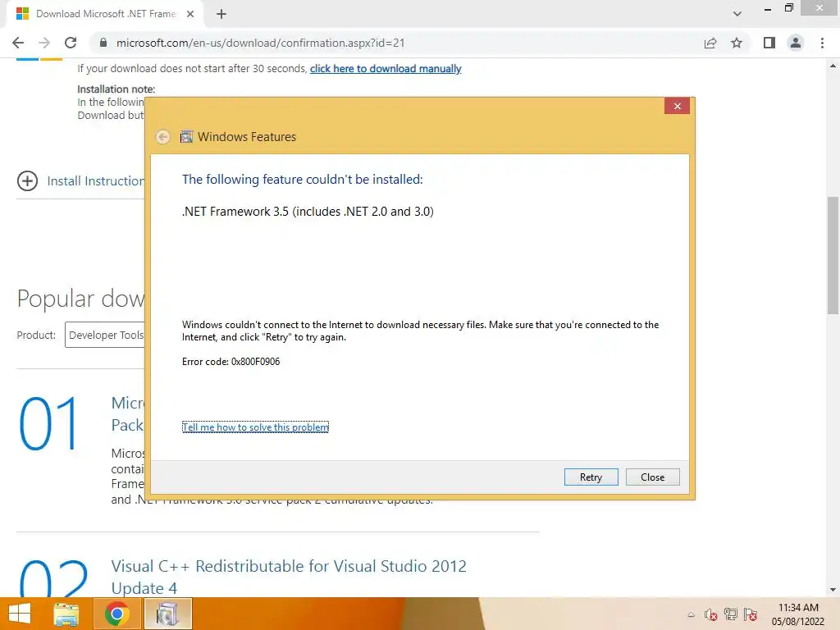Click the muted speaker tray icon
840x630 pixels.
click(711, 614)
